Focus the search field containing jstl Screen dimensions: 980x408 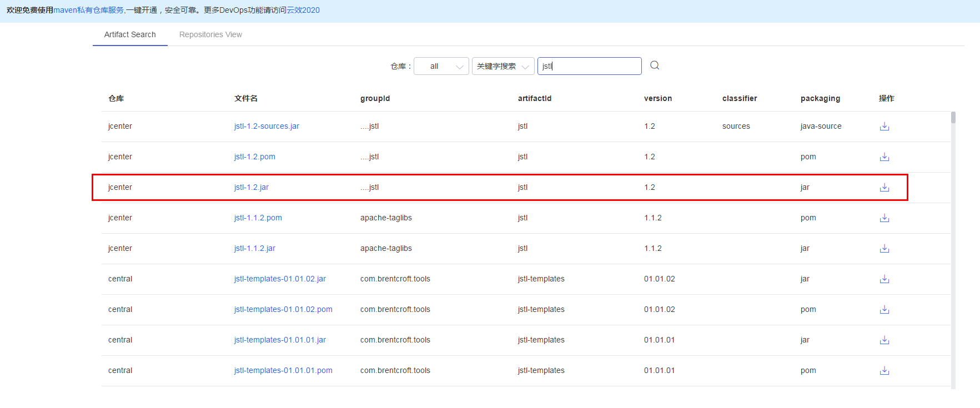(590, 66)
